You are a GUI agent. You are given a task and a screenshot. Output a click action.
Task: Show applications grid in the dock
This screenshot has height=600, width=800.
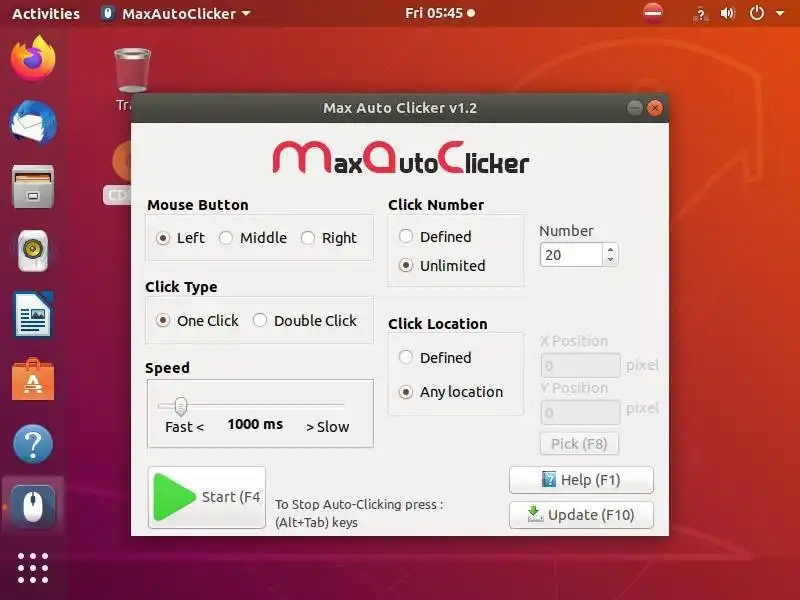click(x=33, y=567)
